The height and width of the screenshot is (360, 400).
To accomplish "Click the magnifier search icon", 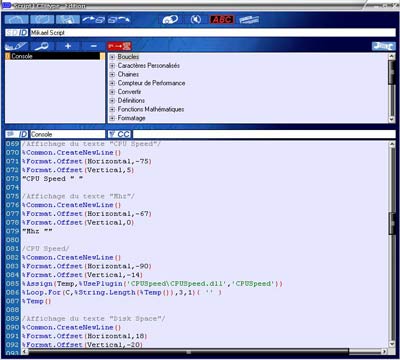I will [42, 46].
